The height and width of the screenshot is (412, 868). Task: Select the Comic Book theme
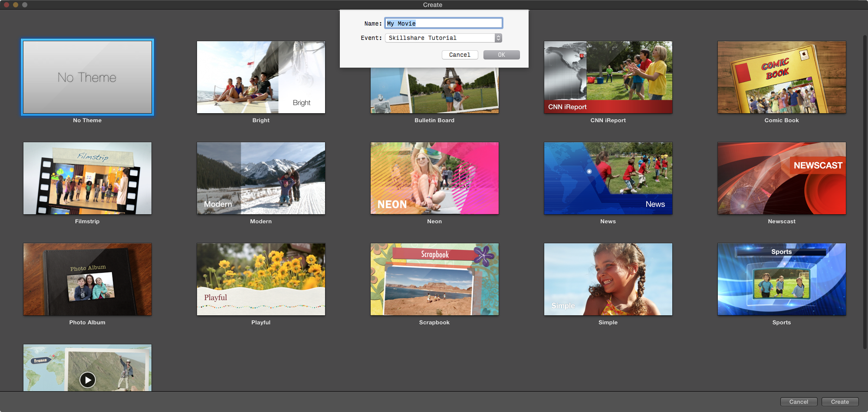click(x=782, y=77)
